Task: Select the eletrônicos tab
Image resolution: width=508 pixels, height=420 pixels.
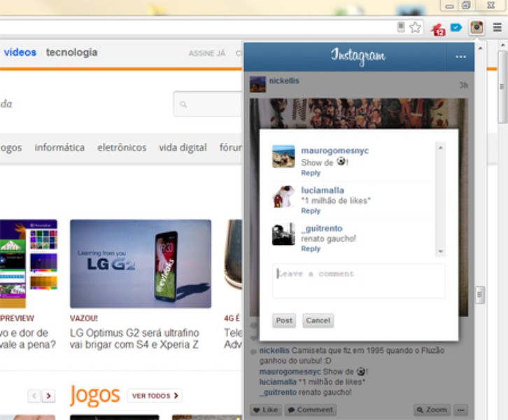Action: (122, 148)
